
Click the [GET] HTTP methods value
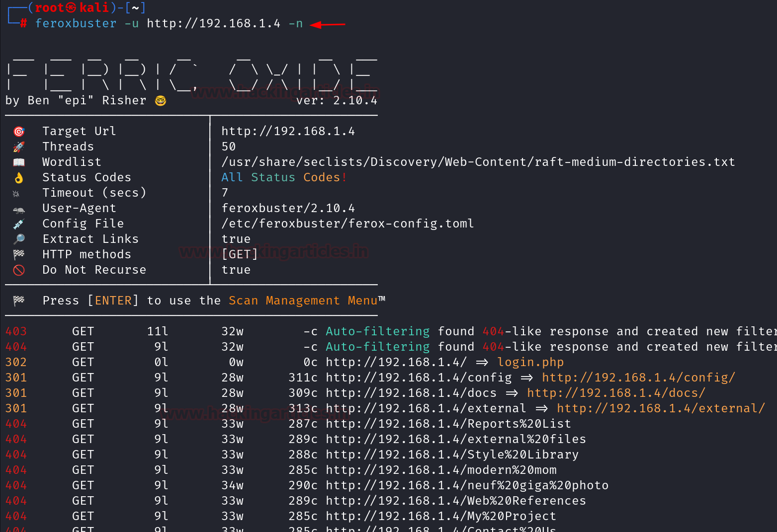tap(240, 254)
